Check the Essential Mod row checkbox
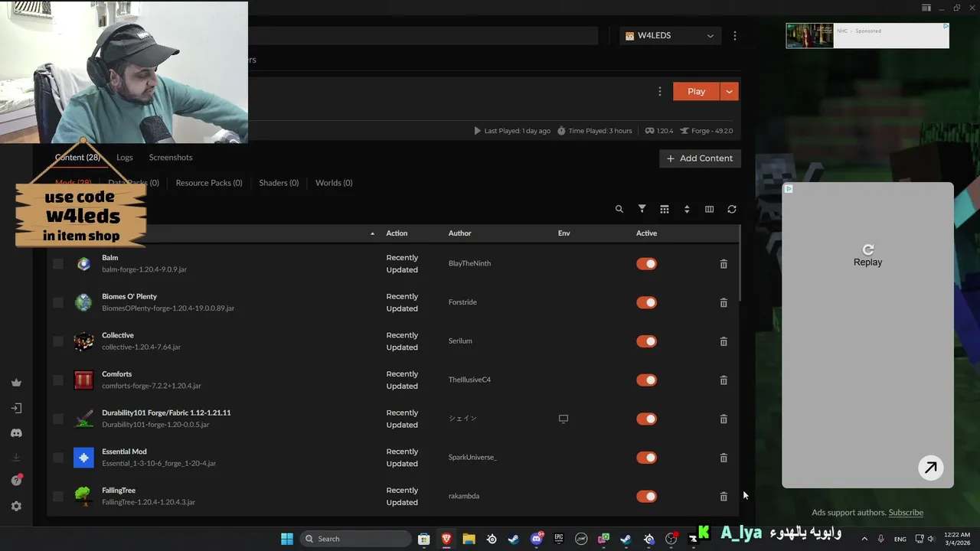The image size is (980, 551). (58, 458)
